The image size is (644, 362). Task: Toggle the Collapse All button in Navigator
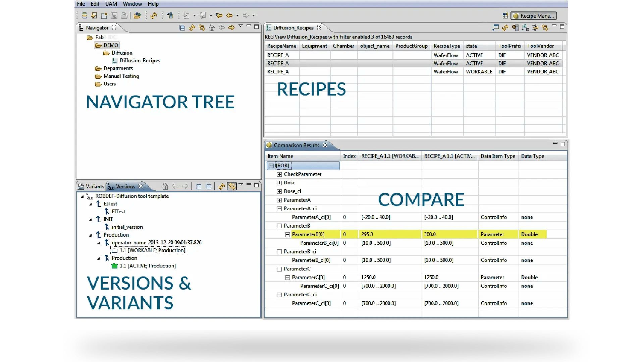[182, 27]
